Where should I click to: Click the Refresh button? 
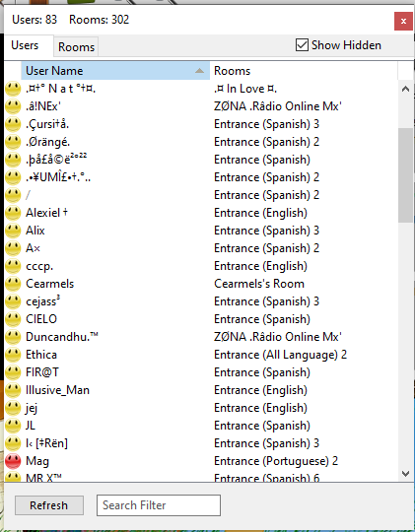click(49, 505)
